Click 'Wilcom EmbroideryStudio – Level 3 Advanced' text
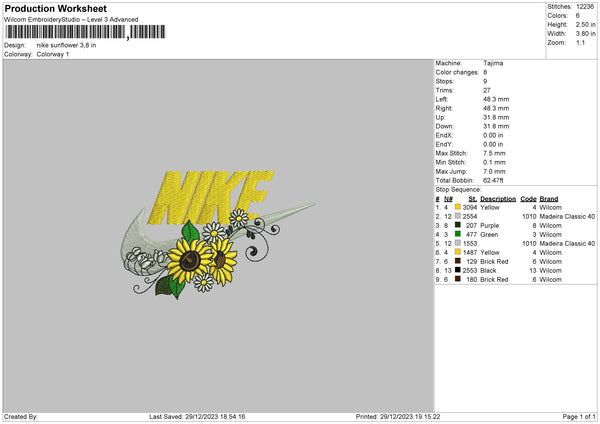 (x=71, y=20)
